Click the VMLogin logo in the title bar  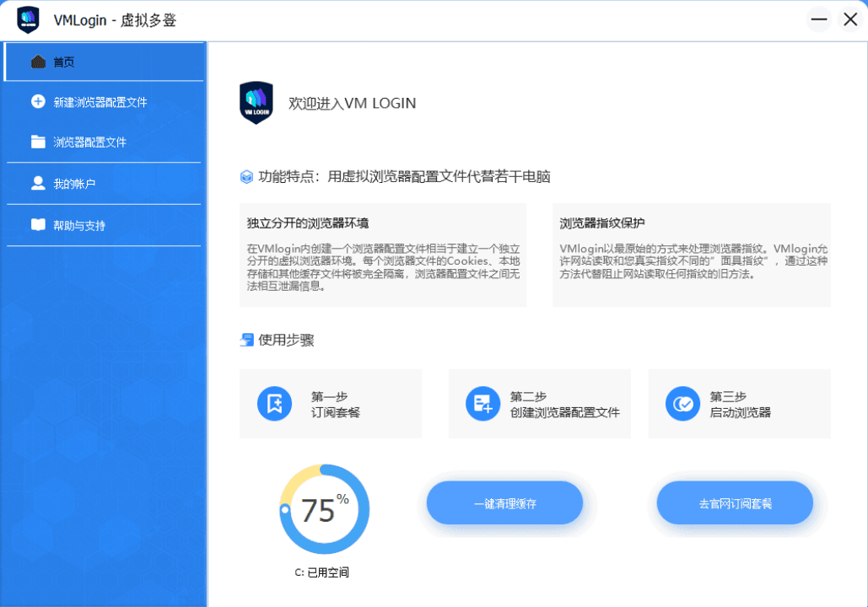pyautogui.click(x=28, y=19)
